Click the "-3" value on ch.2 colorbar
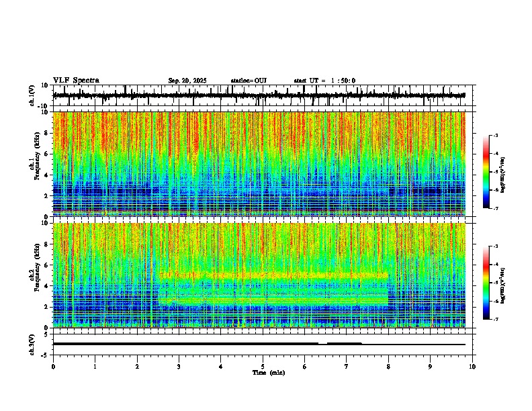The image size is (532, 411). [x=496, y=246]
